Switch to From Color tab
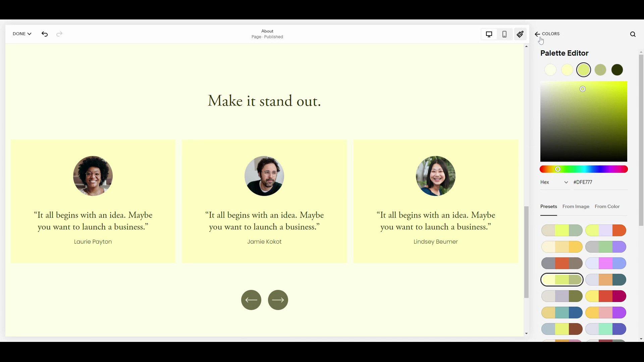This screenshot has height=362, width=644. coord(607,206)
